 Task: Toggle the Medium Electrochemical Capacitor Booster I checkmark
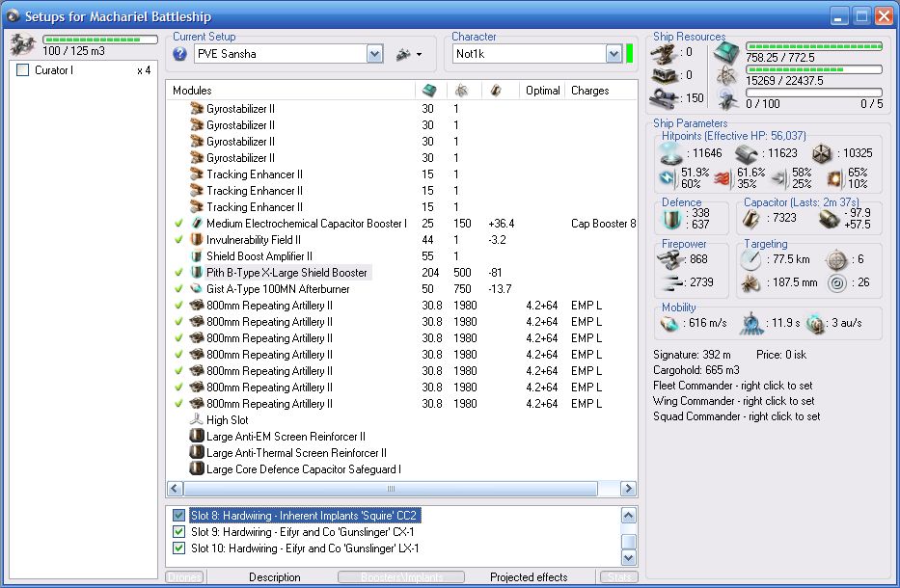tap(179, 224)
